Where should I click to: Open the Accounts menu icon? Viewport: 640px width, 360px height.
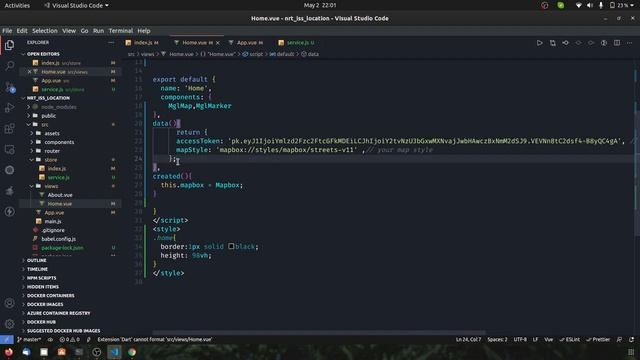9,303
